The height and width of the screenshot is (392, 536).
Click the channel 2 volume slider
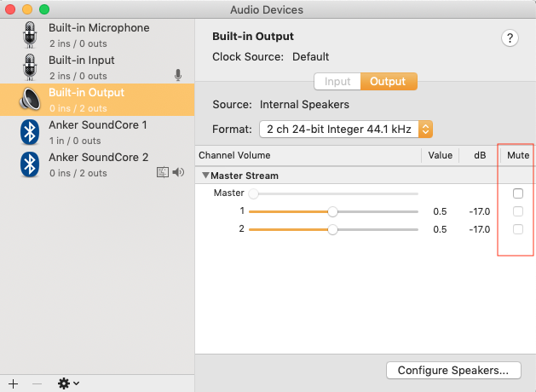332,229
